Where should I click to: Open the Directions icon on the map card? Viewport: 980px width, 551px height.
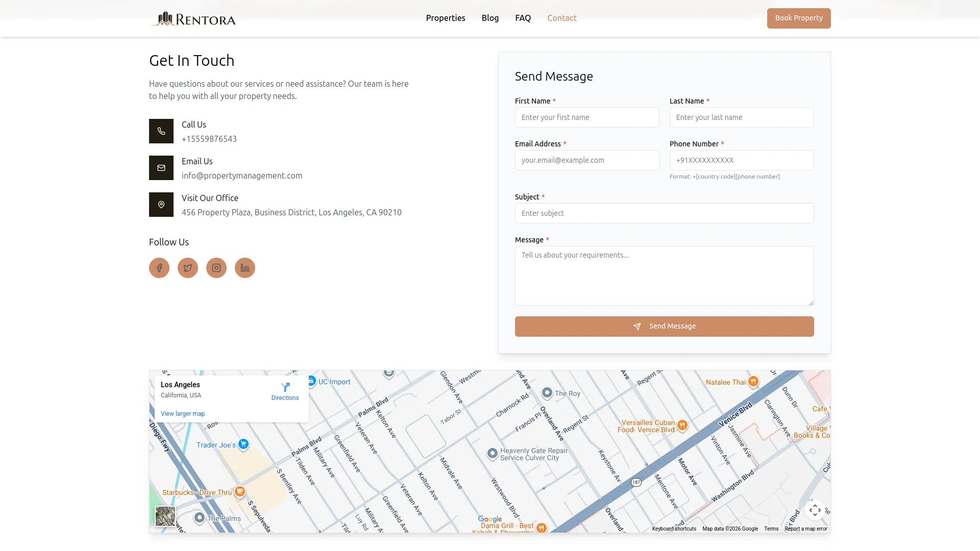point(285,387)
